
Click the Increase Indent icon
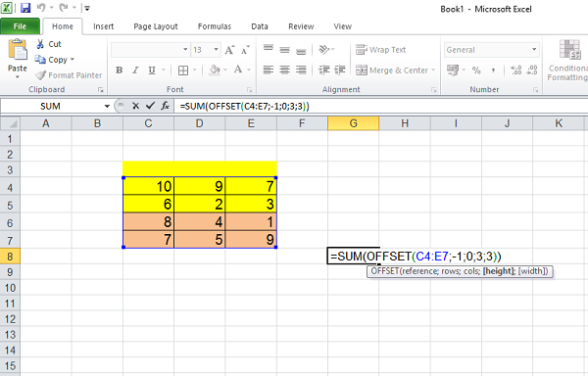340,70
